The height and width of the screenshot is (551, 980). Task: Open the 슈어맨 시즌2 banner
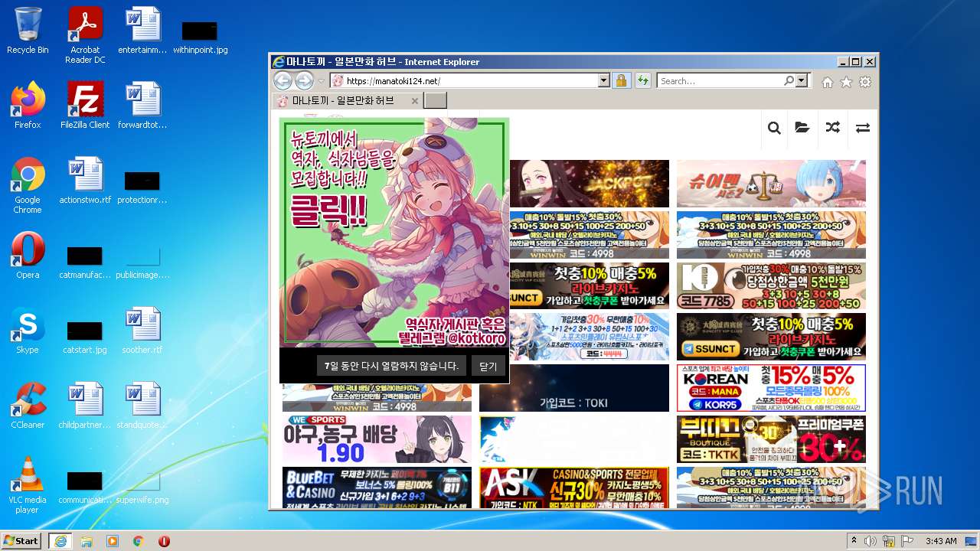771,184
